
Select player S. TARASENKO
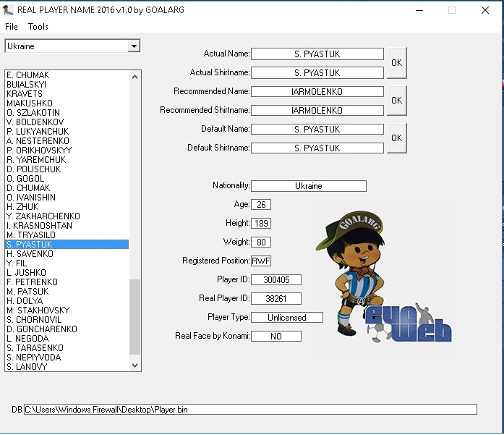point(67,348)
